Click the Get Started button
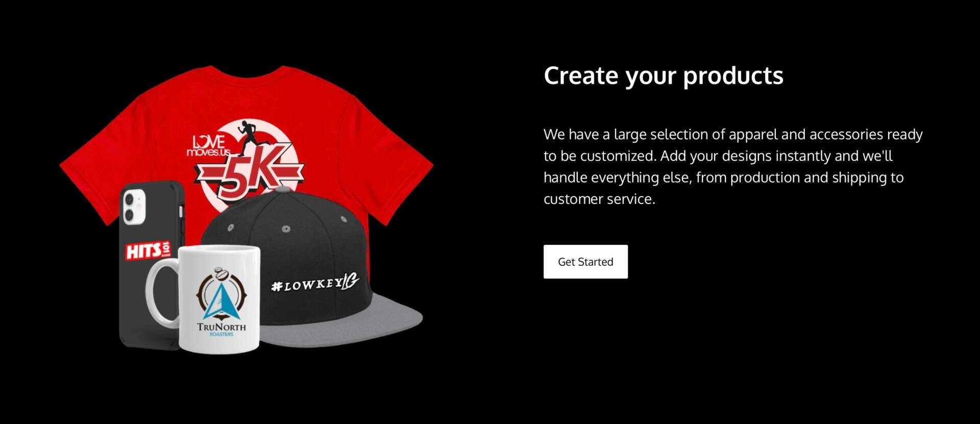The width and height of the screenshot is (980, 424). click(x=585, y=262)
